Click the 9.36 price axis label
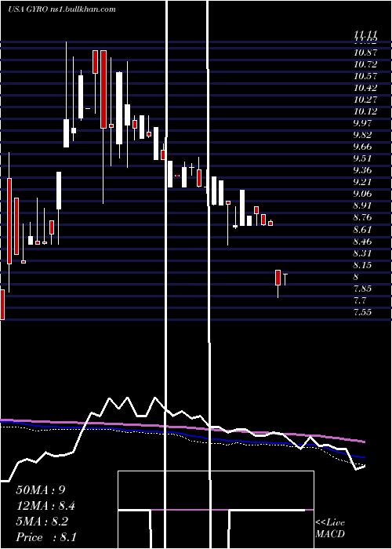The width and height of the screenshot is (392, 549). [363, 170]
